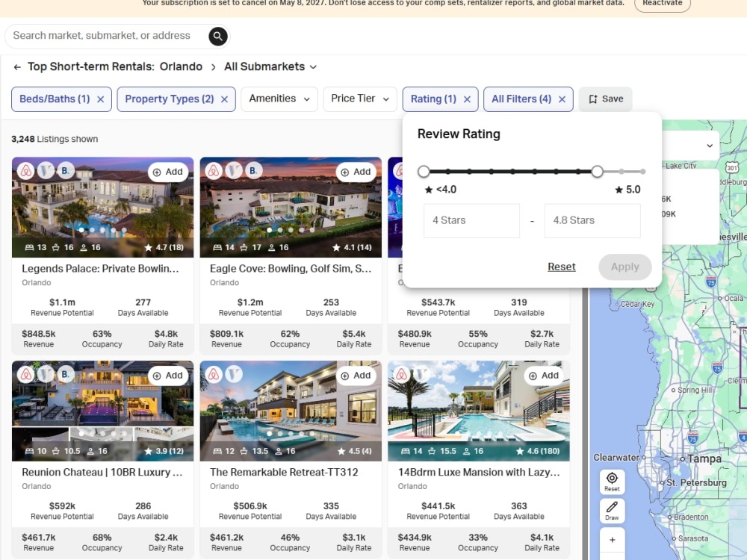Click the back arrow beside Top Short-term Rentals
This screenshot has height=560, width=747.
pyautogui.click(x=17, y=67)
